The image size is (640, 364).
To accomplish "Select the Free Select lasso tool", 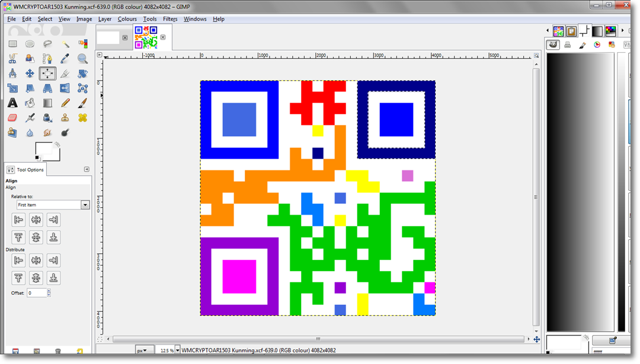I will pyautogui.click(x=47, y=44).
